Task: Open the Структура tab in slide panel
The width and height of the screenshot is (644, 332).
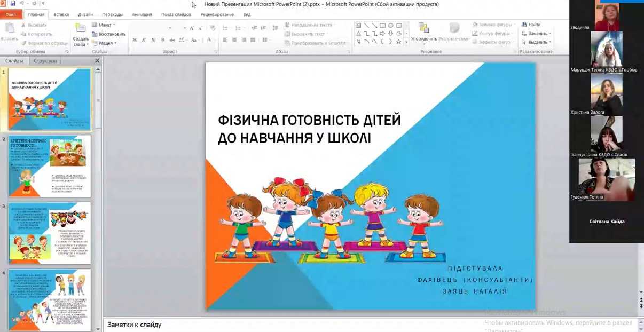Action: click(x=45, y=61)
